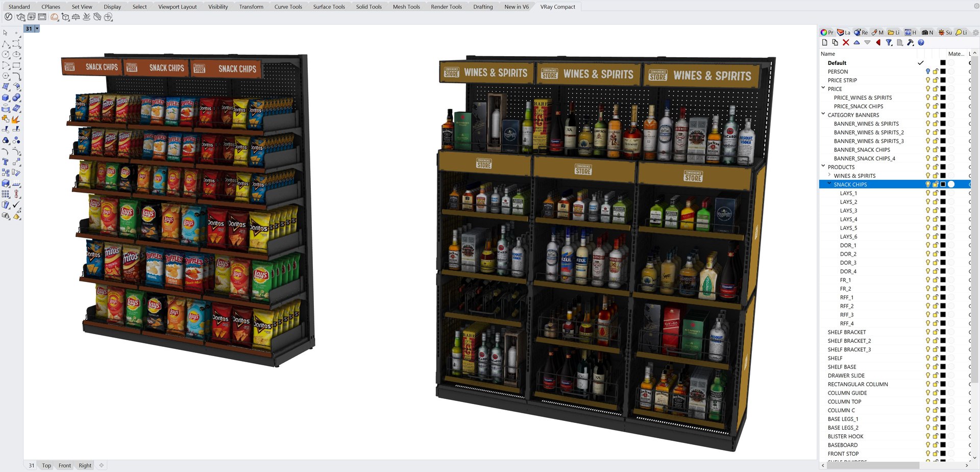Select the Text tool icon
This screenshot has width=980, height=472.
tap(6, 162)
